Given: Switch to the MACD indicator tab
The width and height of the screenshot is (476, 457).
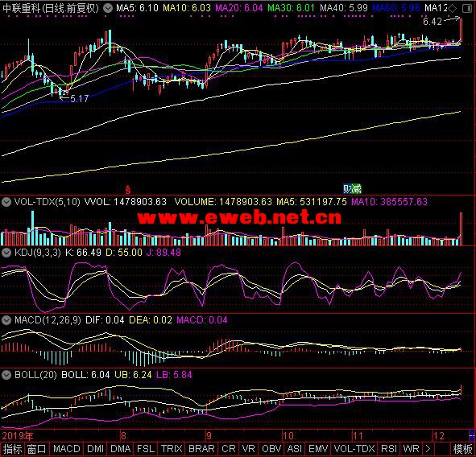Looking at the screenshot, I should [67, 449].
